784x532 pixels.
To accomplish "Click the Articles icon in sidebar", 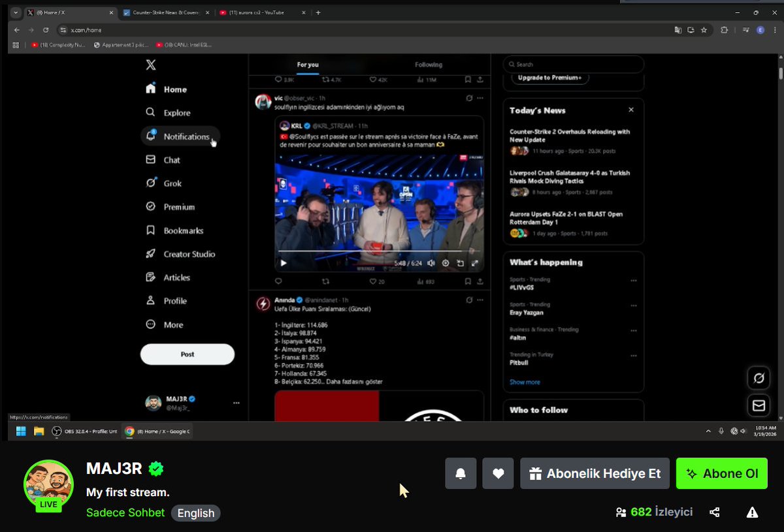I will pos(151,277).
